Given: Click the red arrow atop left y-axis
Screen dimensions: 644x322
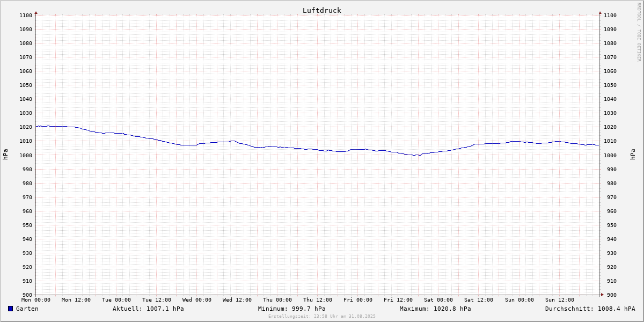Looking at the screenshot, I should (36, 12).
